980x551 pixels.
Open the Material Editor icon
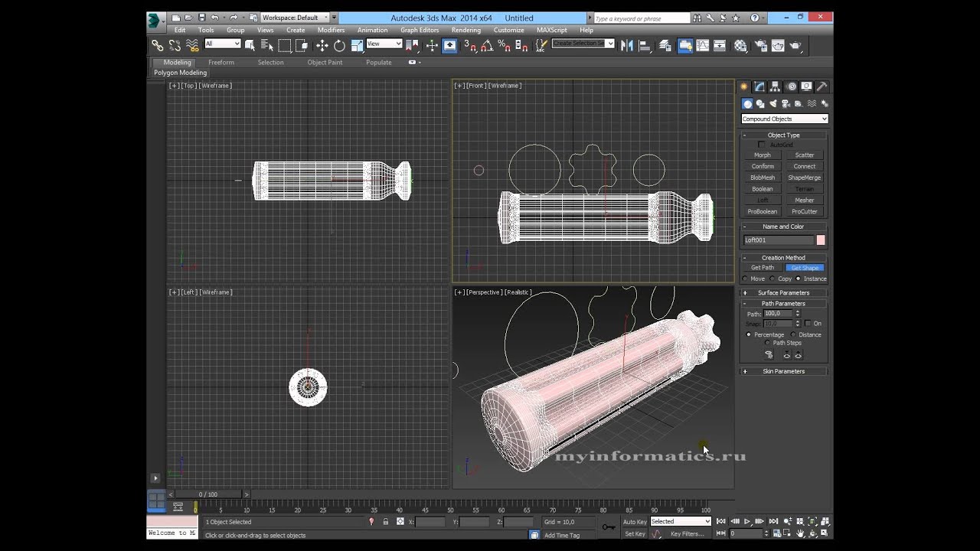tap(740, 45)
